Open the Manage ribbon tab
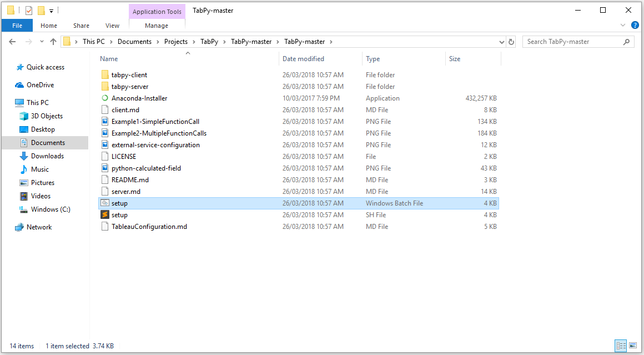The height and width of the screenshot is (355, 644). coord(157,26)
